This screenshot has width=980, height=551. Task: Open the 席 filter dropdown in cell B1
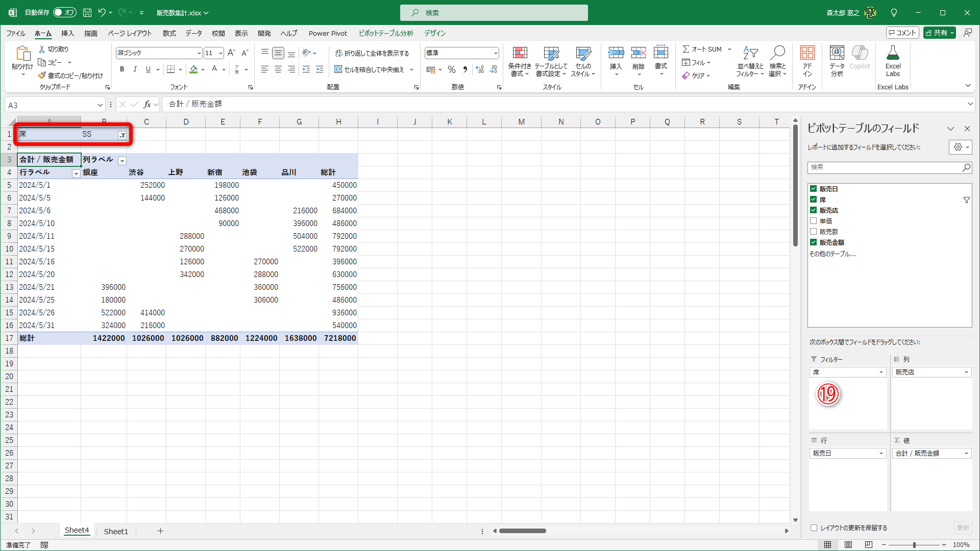coord(122,135)
